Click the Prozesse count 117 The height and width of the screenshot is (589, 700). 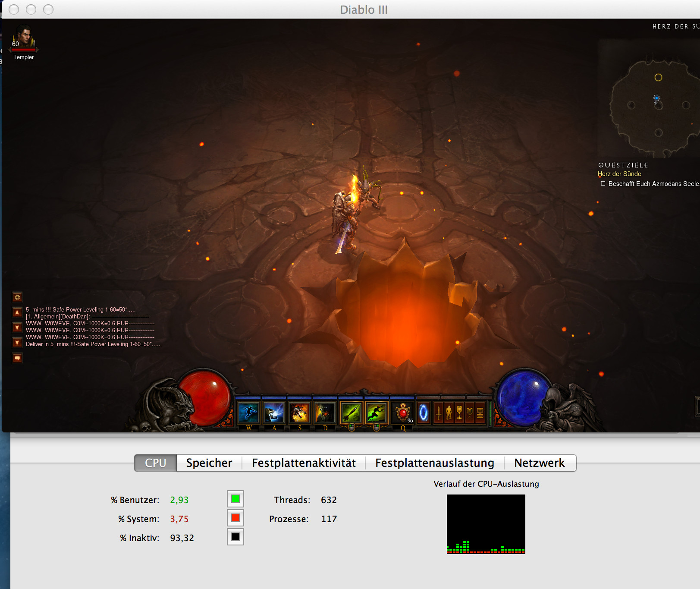click(x=329, y=519)
